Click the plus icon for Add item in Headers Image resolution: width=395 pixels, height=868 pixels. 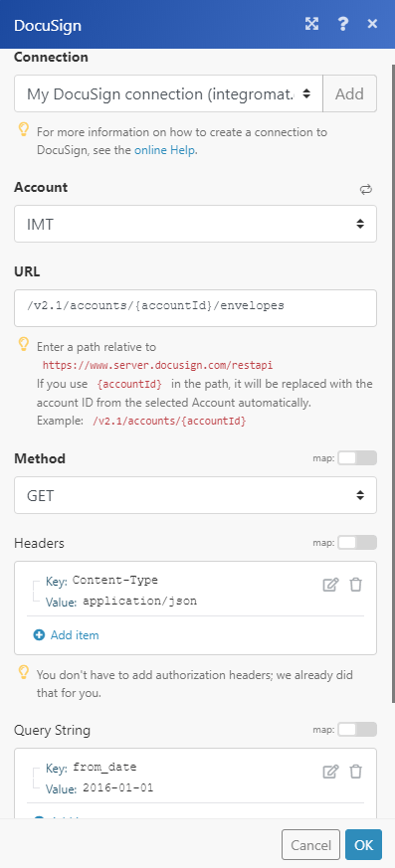39,635
